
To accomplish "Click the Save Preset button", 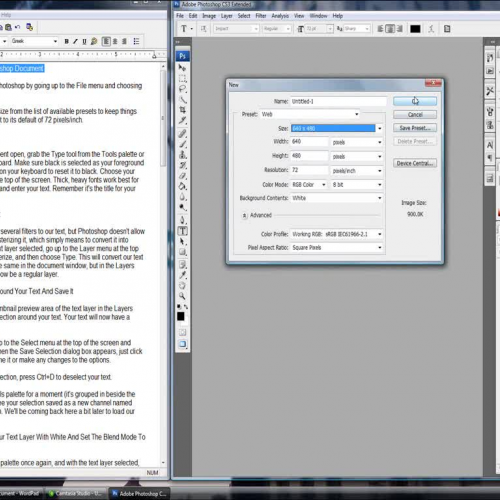I will [415, 128].
